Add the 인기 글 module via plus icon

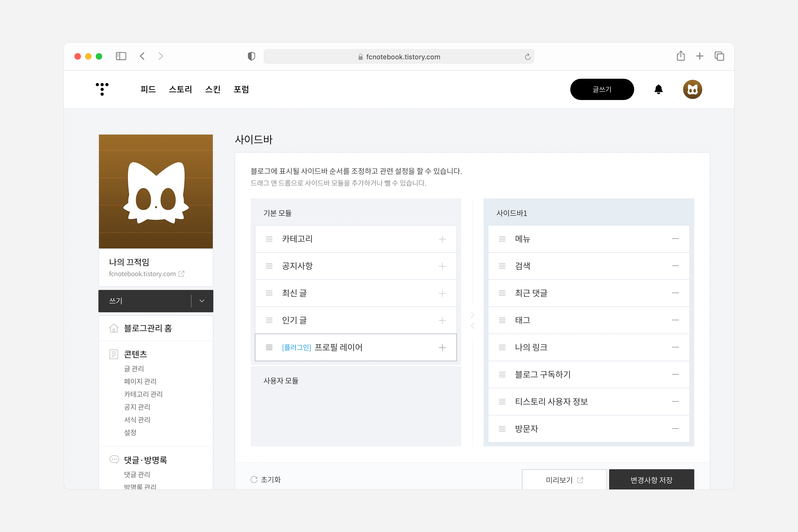click(x=442, y=320)
